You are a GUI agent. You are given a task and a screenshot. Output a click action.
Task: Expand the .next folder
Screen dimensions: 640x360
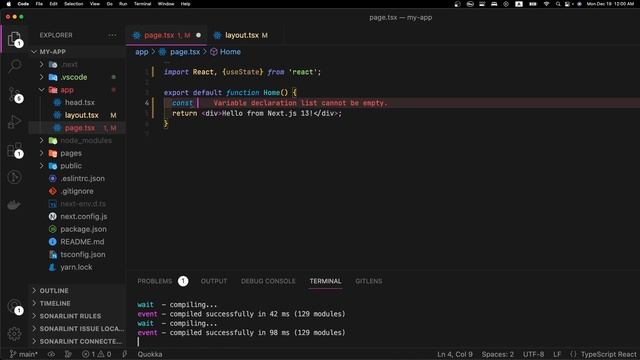(42, 64)
